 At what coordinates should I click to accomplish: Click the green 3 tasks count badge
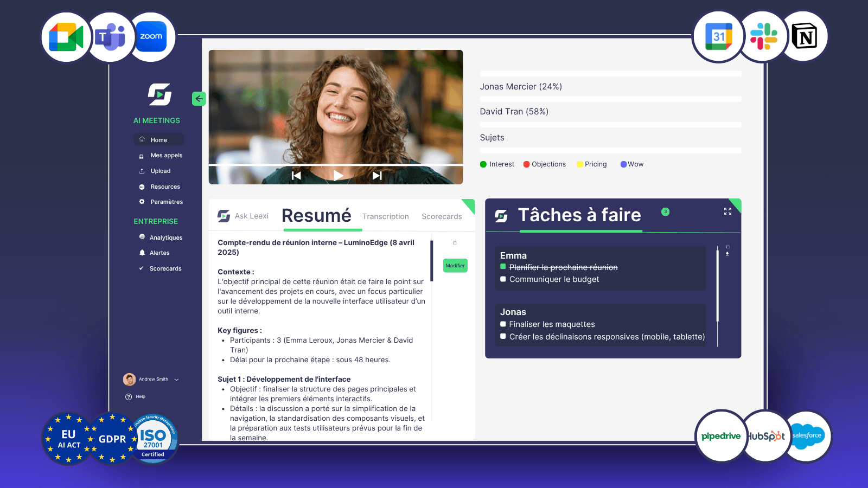coord(665,211)
